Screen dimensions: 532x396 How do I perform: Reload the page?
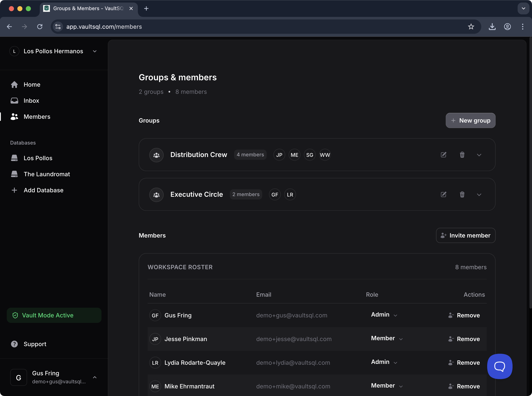click(x=40, y=27)
